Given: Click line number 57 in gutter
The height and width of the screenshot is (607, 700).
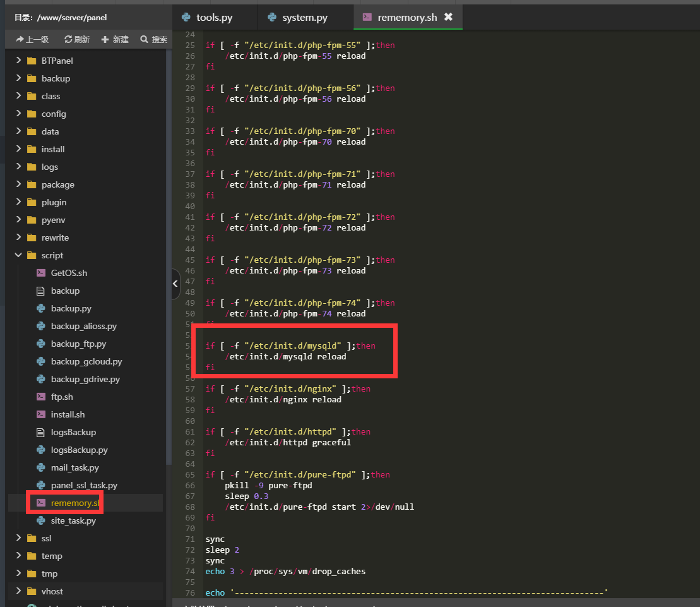Looking at the screenshot, I should (190, 388).
